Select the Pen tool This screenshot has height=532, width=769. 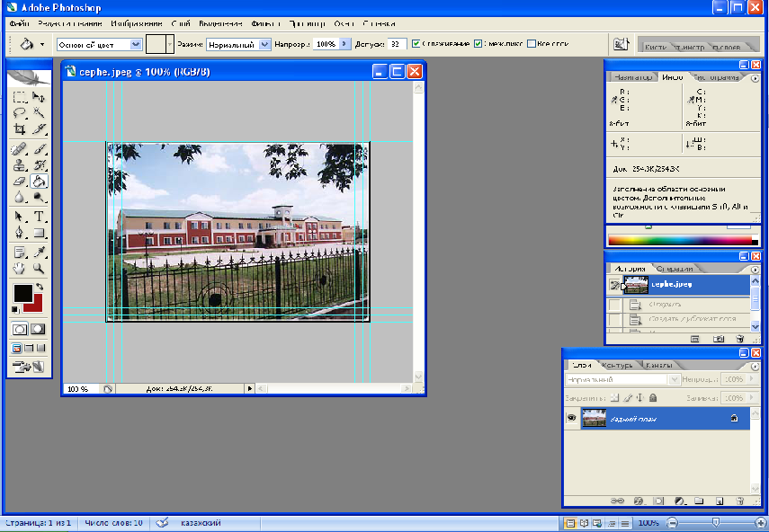[20, 233]
